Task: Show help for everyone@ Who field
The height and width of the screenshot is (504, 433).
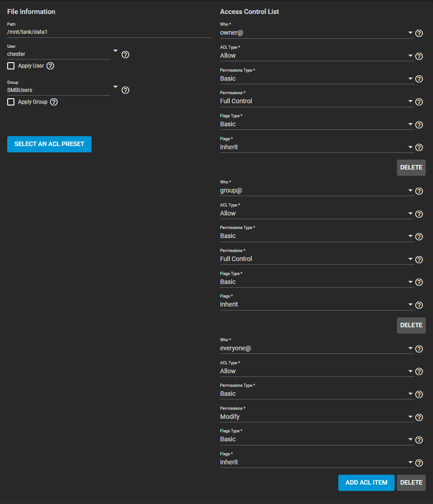Action: 419,349
